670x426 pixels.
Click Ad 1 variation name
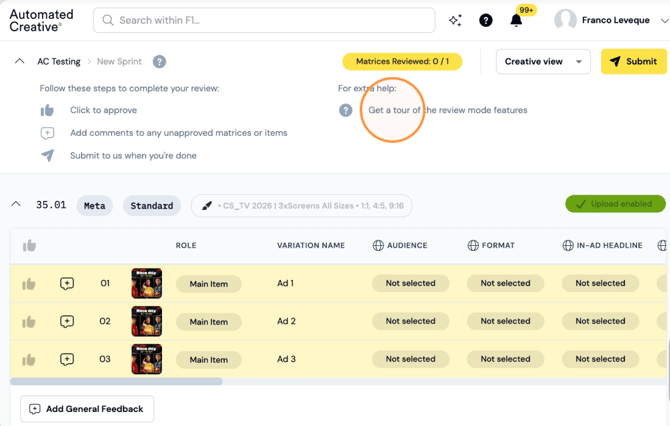pyautogui.click(x=285, y=283)
